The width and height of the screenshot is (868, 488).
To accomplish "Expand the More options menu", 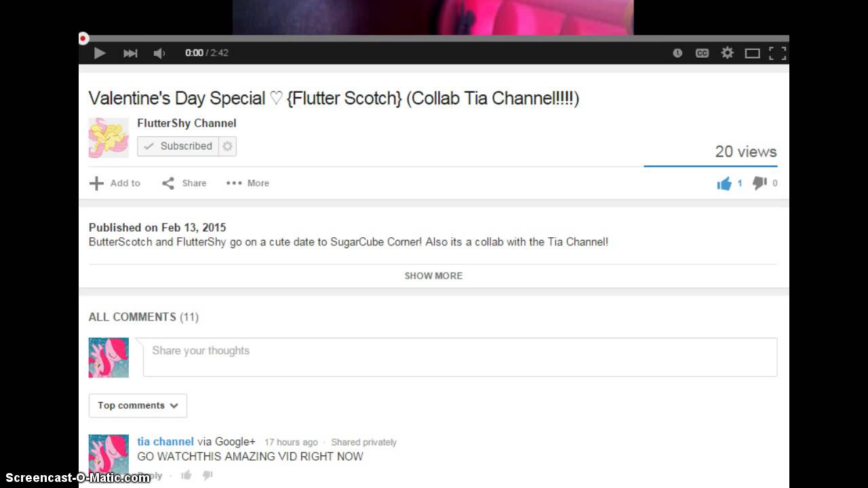I will pos(248,183).
